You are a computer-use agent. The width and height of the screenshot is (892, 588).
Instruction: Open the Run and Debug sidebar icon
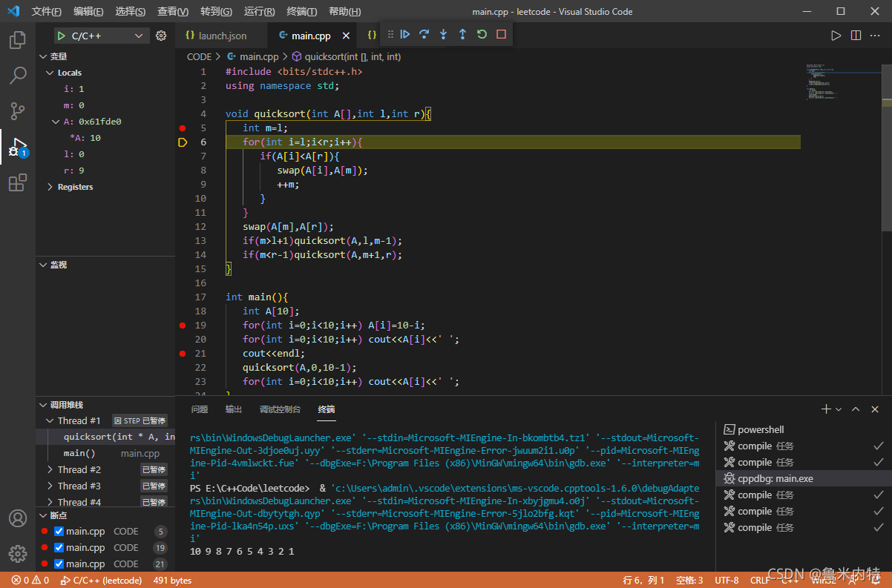point(18,147)
